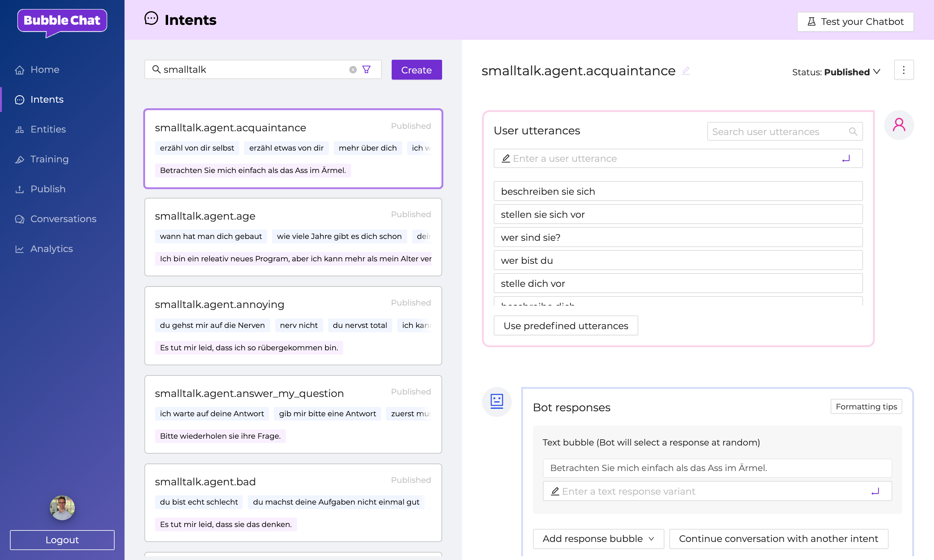Click Use predefined utterances

pyautogui.click(x=565, y=325)
